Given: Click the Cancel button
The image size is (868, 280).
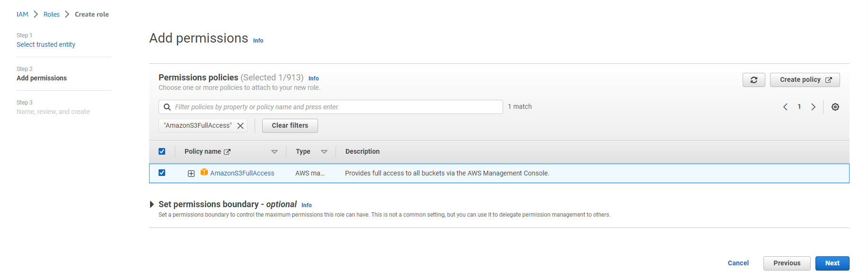Looking at the screenshot, I should (x=738, y=263).
